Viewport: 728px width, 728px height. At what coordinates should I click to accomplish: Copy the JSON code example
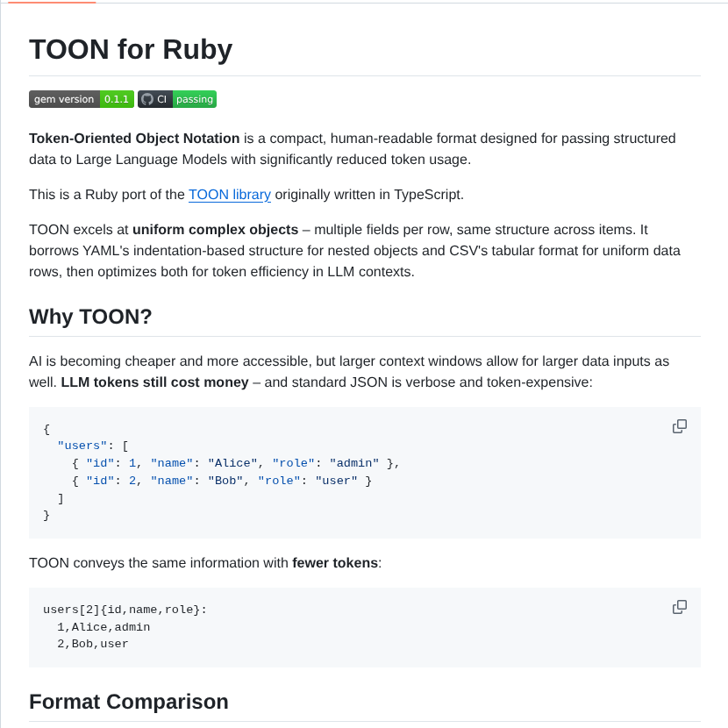[680, 426]
